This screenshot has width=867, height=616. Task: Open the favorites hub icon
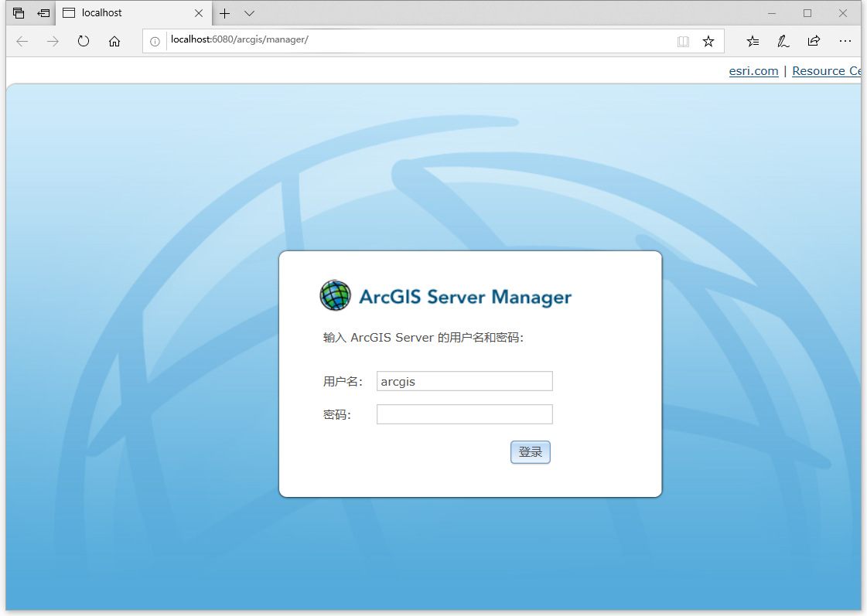tap(753, 42)
